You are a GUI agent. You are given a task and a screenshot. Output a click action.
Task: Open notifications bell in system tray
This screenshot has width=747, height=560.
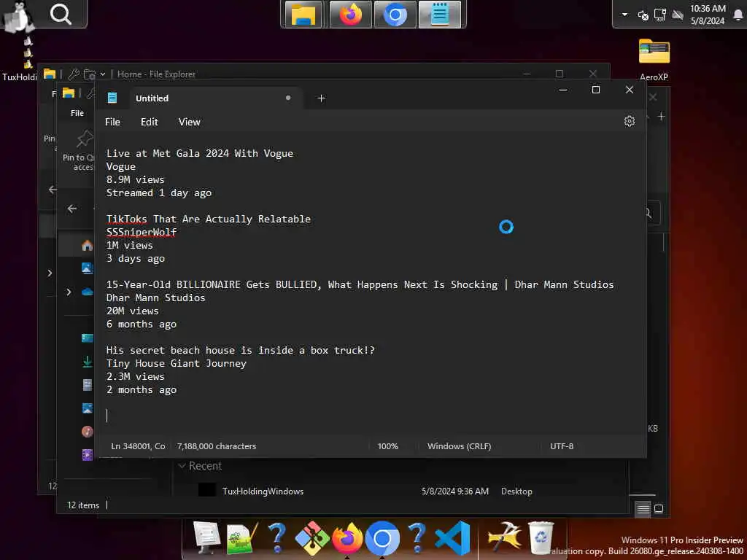coord(738,15)
